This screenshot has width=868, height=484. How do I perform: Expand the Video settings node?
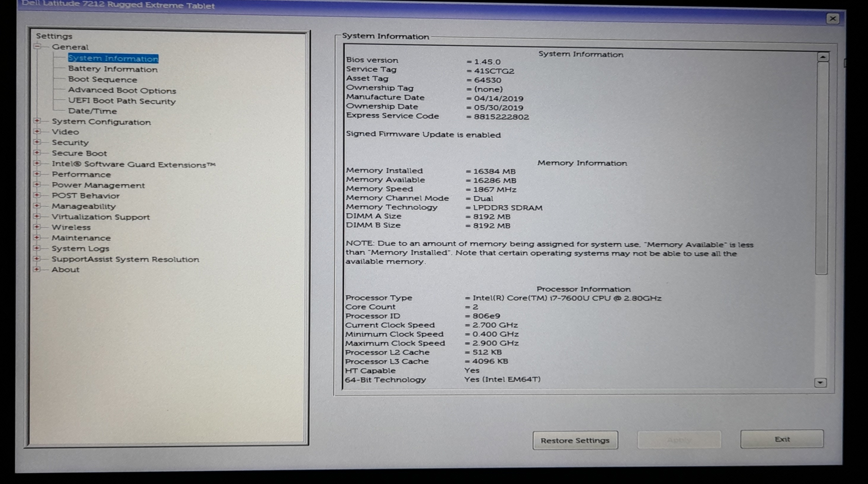[x=37, y=132]
